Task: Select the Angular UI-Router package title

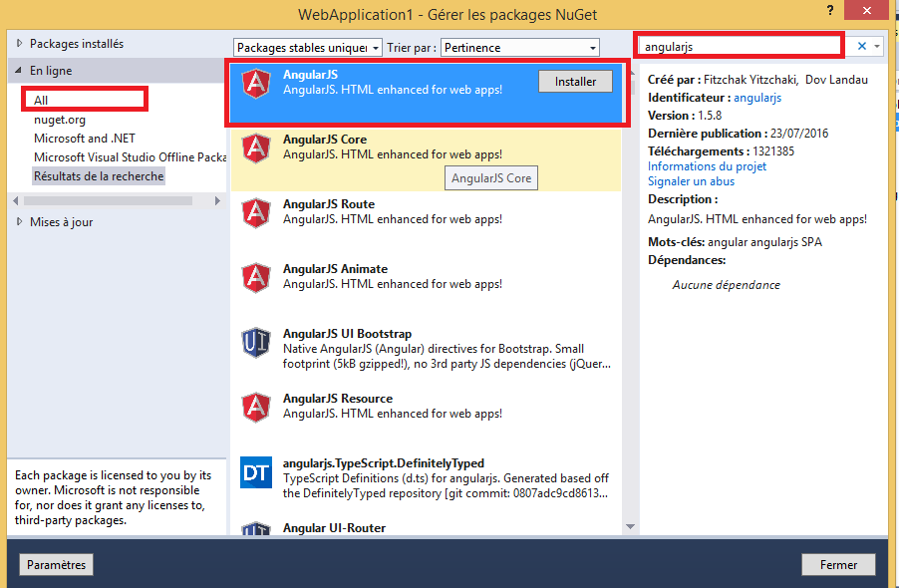Action: (x=334, y=528)
